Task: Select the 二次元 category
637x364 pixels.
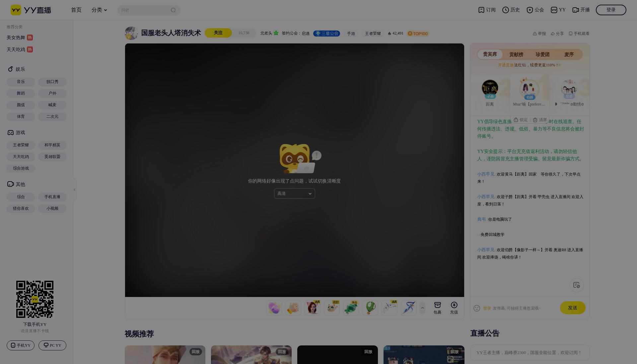Action: click(52, 116)
